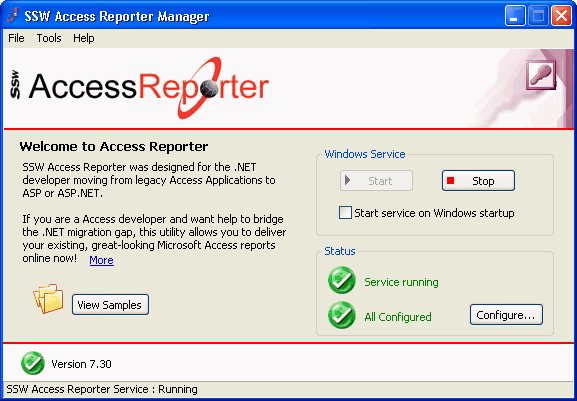Viewport: 577px width, 401px height.
Task: Click the Stop service button
Action: pyautogui.click(x=478, y=181)
